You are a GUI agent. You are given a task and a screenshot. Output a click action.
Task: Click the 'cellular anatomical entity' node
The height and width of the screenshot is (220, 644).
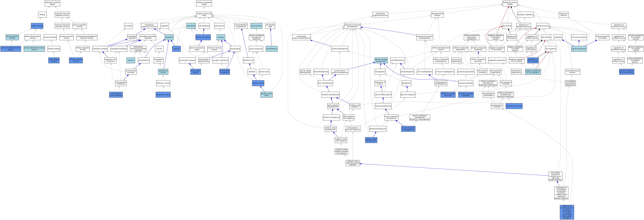coord(204,15)
